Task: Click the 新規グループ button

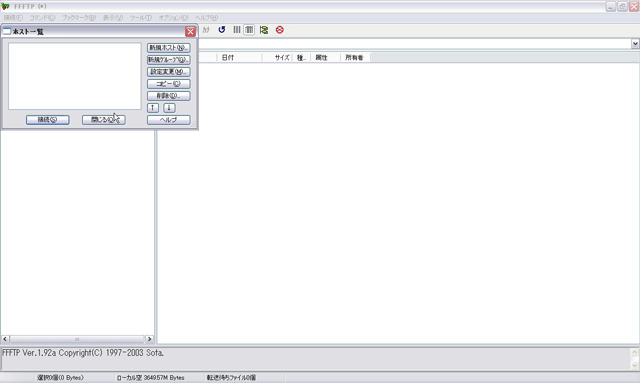Action: click(x=169, y=60)
